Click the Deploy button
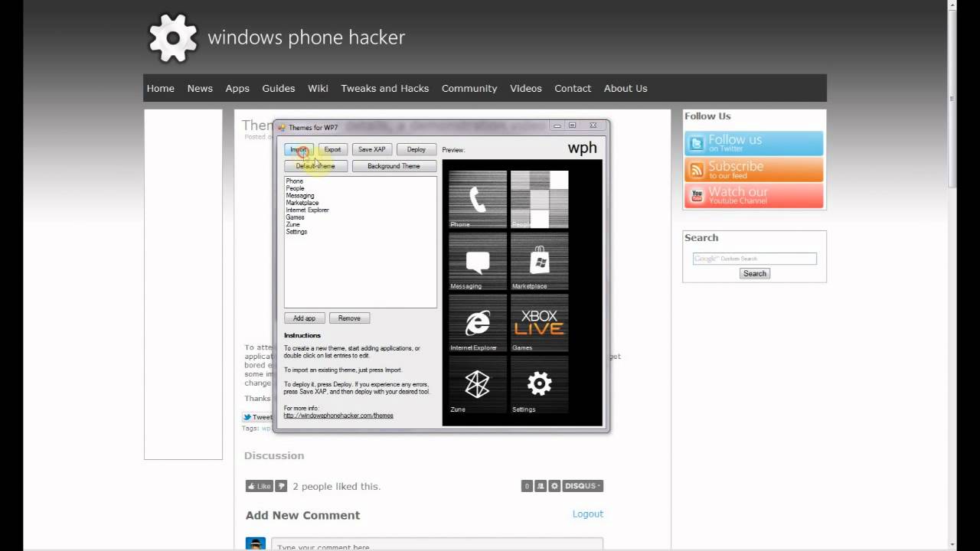980x551 pixels. [416, 149]
